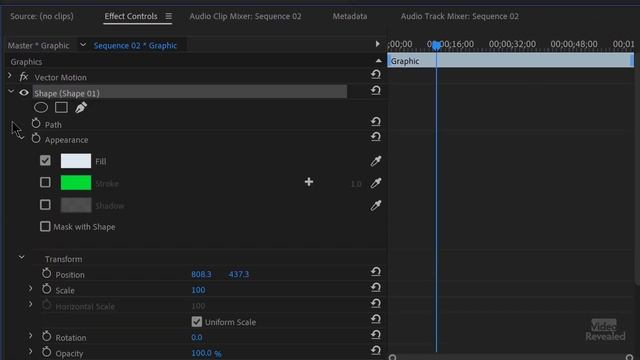This screenshot has height=360, width=640.
Task: Reset Vector Motion effect
Action: [376, 74]
